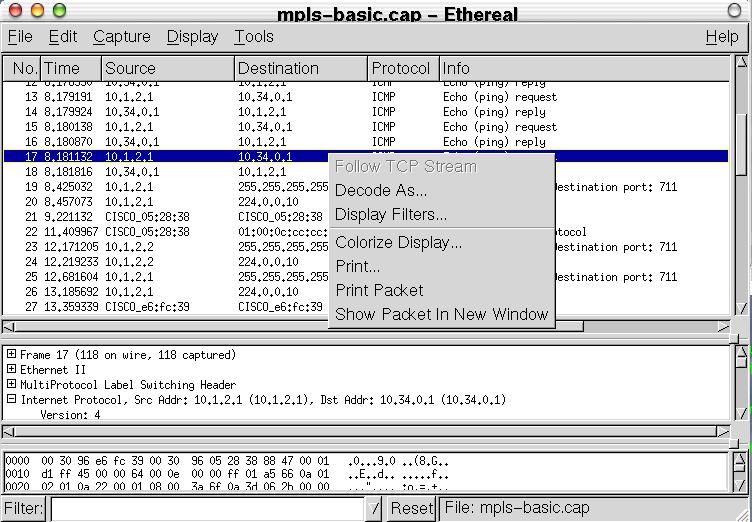Image resolution: width=752 pixels, height=522 pixels.
Task: Click packet list scrollbar down arrow
Action: (741, 308)
